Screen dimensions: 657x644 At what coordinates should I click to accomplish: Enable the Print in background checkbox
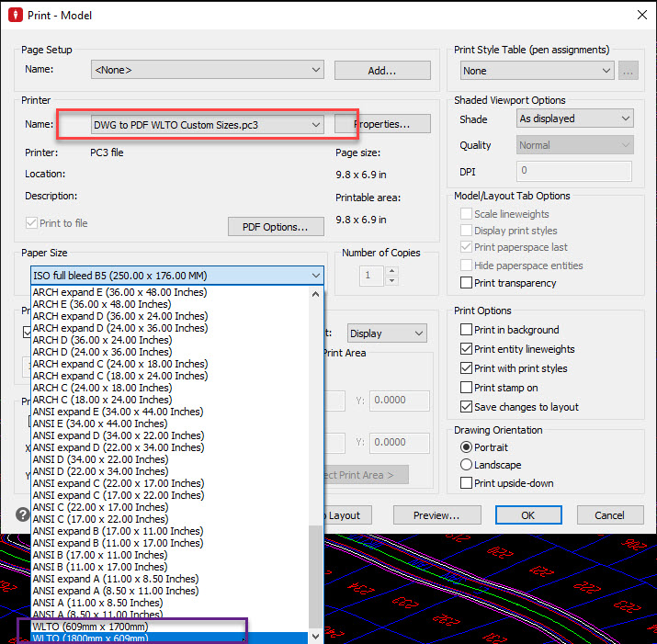coord(467,330)
